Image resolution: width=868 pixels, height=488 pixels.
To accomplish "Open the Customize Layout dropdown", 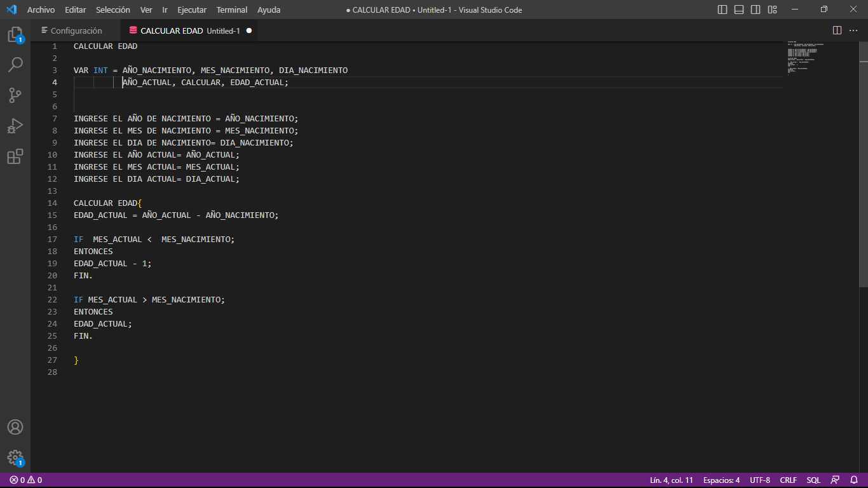I will (x=772, y=10).
